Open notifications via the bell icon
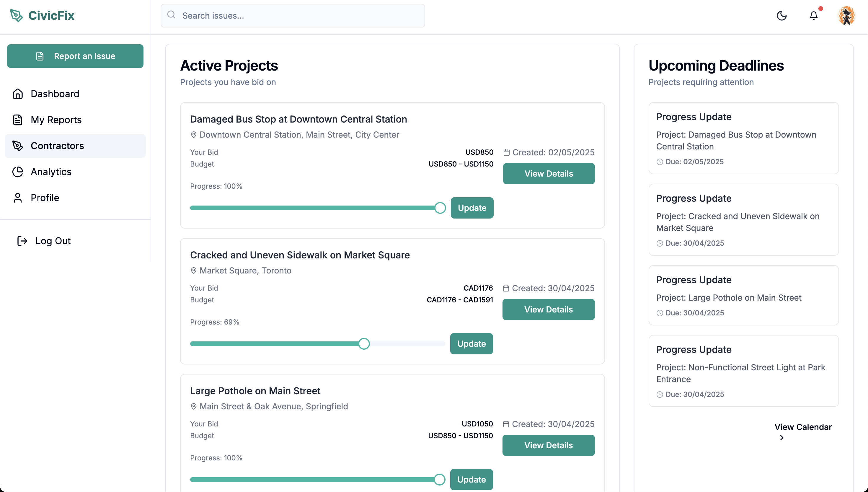The width and height of the screenshot is (868, 492). 813,16
